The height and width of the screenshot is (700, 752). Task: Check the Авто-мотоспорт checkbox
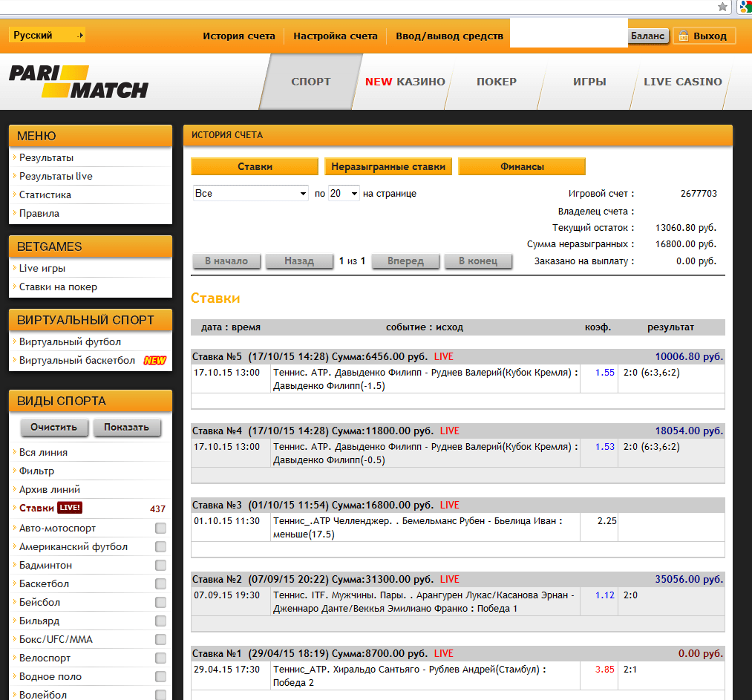160,529
